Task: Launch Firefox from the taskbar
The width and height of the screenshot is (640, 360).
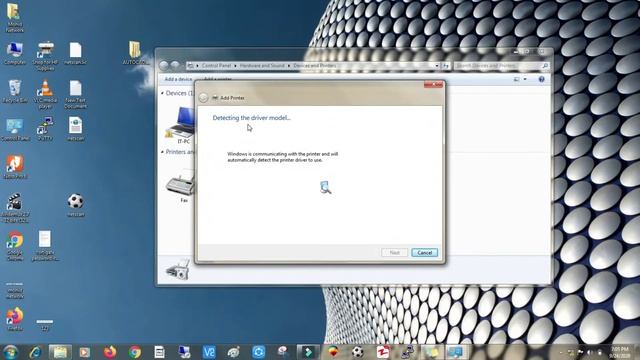Action: click(x=109, y=352)
